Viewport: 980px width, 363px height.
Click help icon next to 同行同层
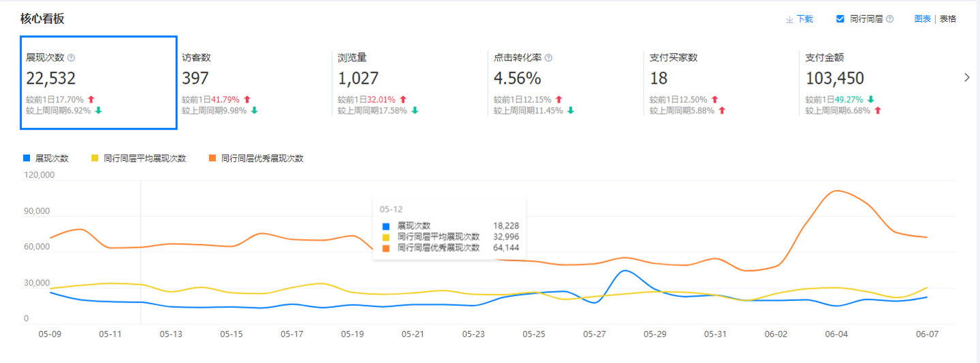(890, 19)
